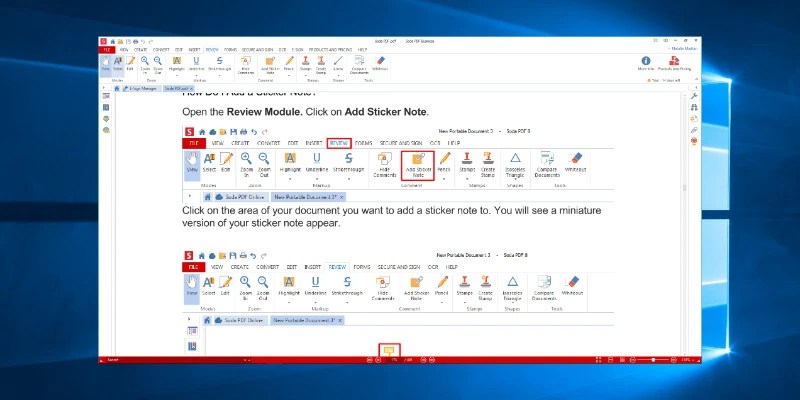The height and width of the screenshot is (400, 800).
Task: Open bookmarks panel in left sidebar
Action: pyautogui.click(x=106, y=107)
